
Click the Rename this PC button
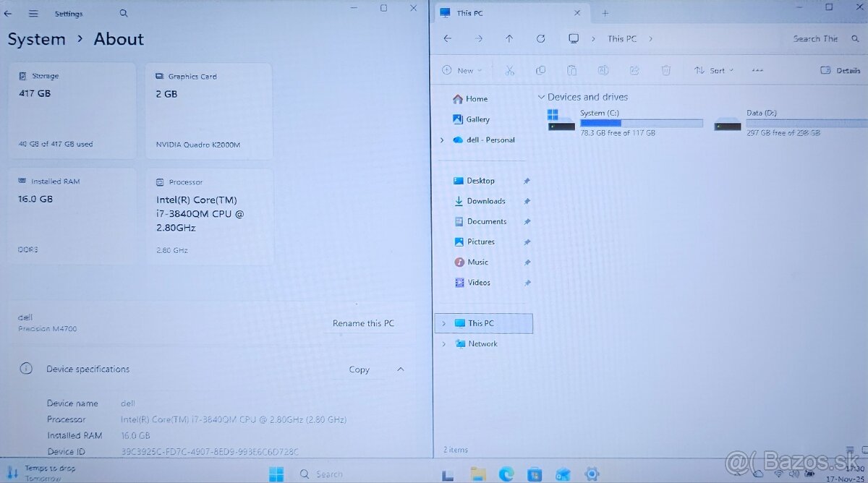363,323
